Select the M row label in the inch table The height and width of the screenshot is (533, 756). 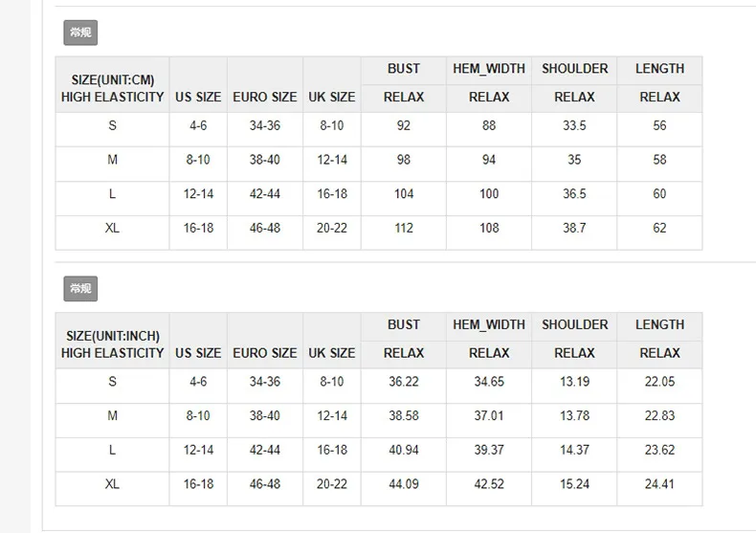112,415
